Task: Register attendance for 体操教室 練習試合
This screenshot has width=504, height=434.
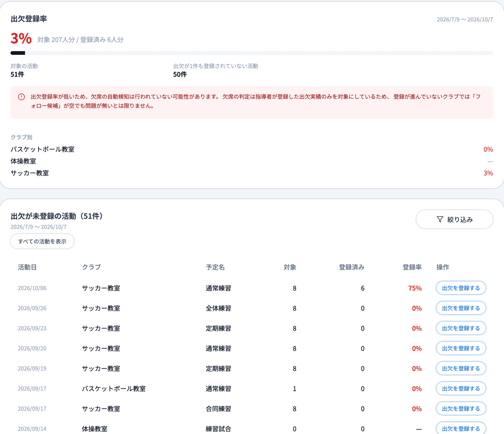Action: pyautogui.click(x=461, y=428)
